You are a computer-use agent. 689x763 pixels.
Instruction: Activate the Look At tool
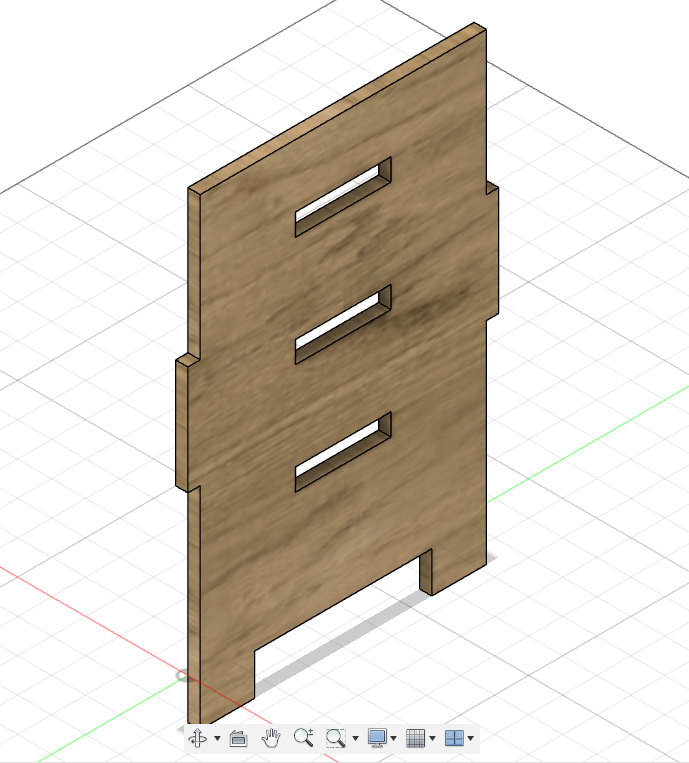coord(238,738)
